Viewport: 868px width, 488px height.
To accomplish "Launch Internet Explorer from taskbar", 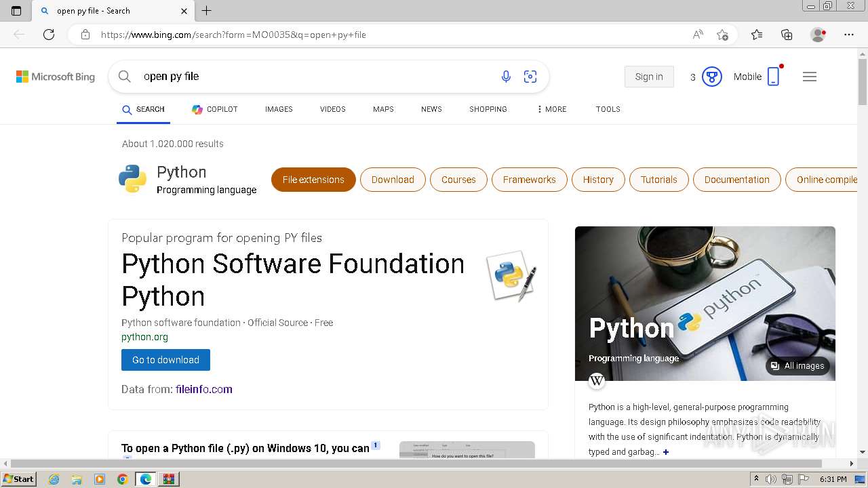I will tap(54, 479).
